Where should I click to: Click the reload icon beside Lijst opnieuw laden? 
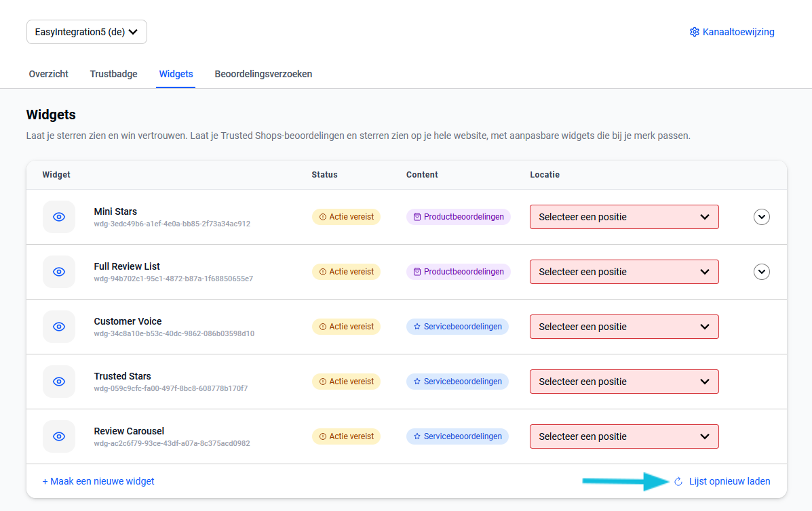coord(678,482)
